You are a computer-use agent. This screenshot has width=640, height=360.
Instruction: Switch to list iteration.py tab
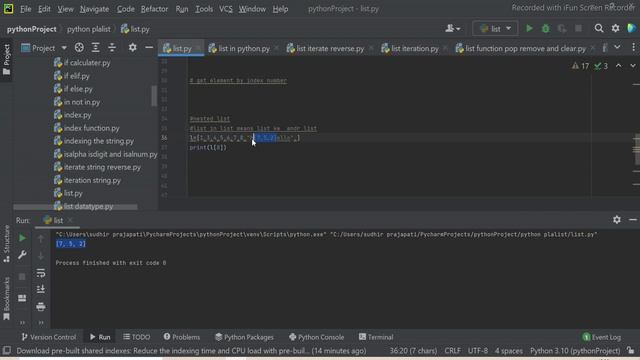click(414, 49)
